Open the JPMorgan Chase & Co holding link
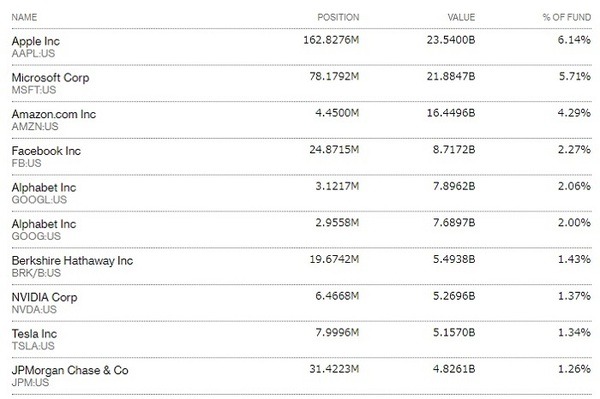 point(70,370)
